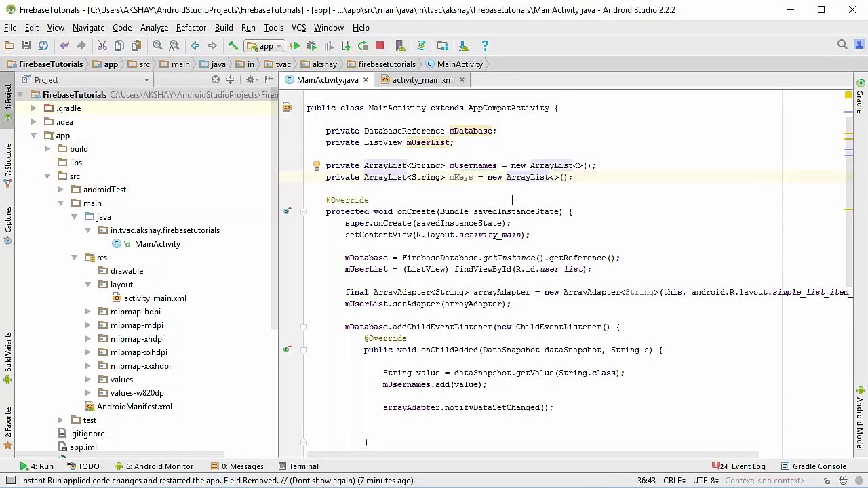Open the Refactor menu

point(191,28)
